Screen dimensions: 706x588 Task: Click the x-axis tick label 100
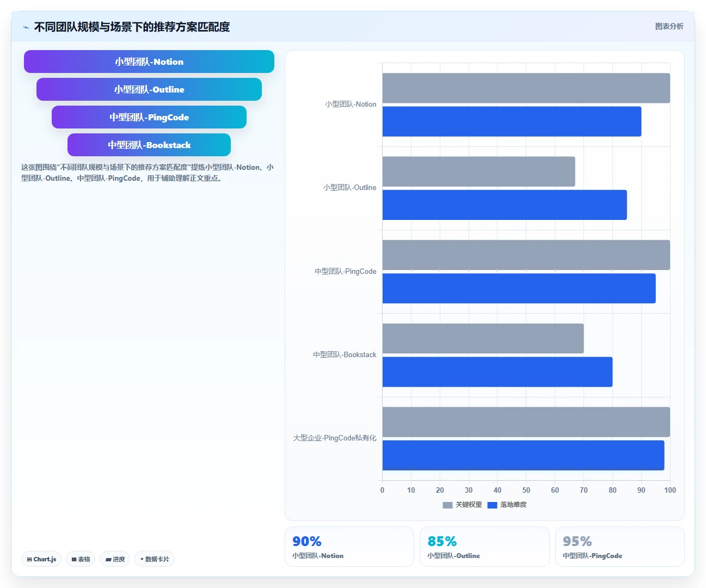pyautogui.click(x=670, y=490)
